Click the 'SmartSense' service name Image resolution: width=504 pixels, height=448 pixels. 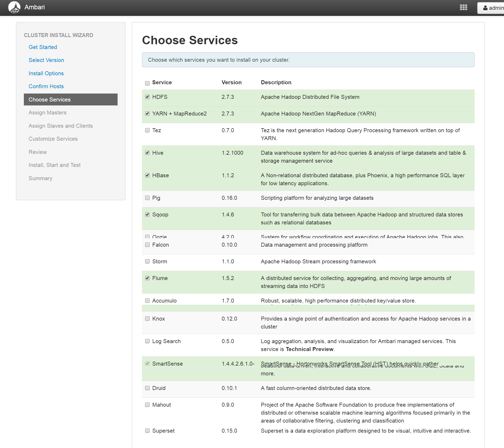tap(167, 364)
